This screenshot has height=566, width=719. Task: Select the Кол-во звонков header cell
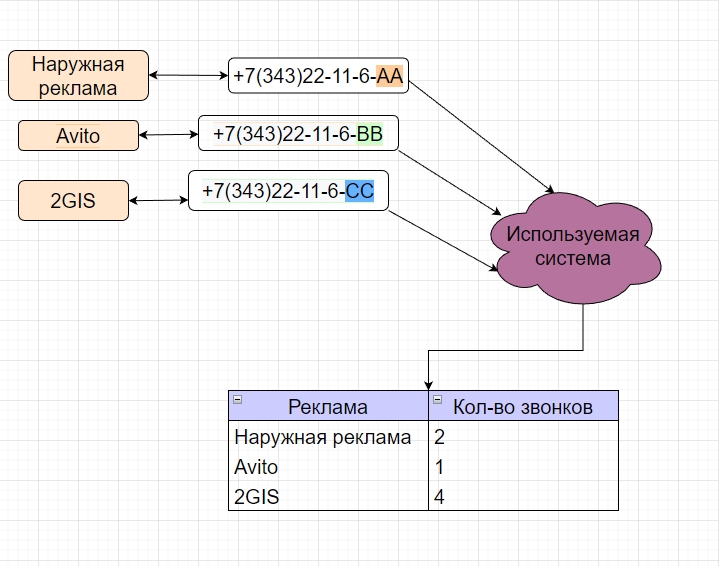(x=523, y=406)
